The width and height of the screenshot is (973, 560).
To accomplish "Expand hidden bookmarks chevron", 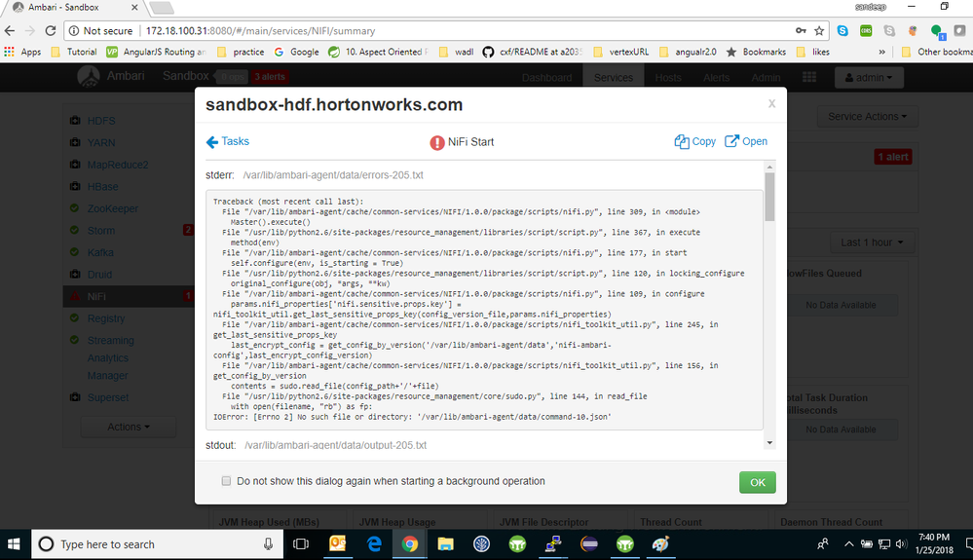I will coord(881,52).
